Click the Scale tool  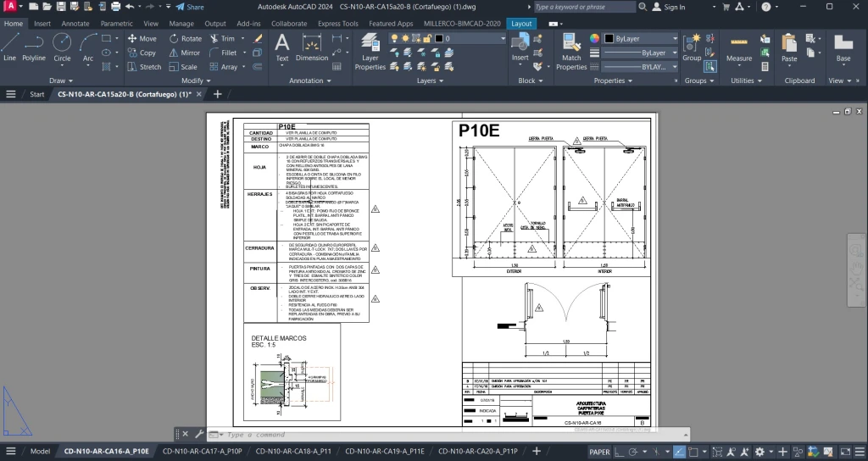183,66
